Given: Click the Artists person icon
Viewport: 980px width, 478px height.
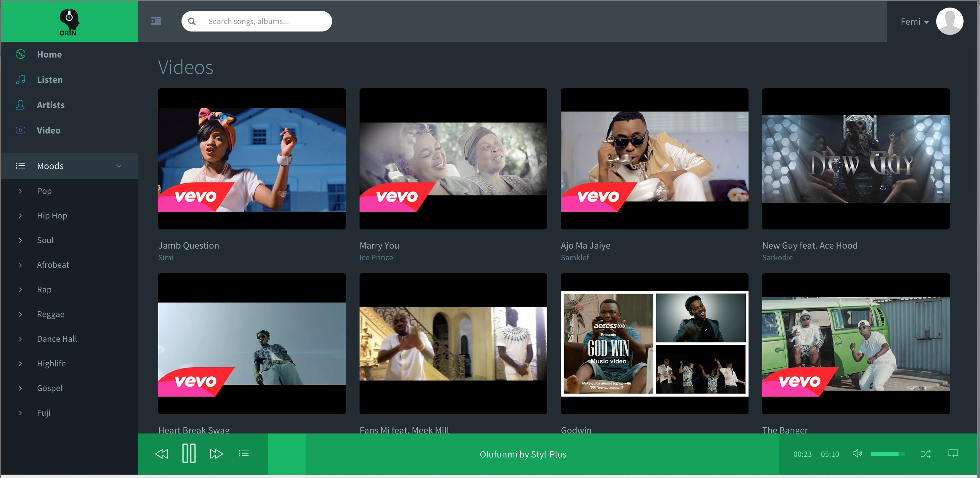Looking at the screenshot, I should click(x=21, y=105).
